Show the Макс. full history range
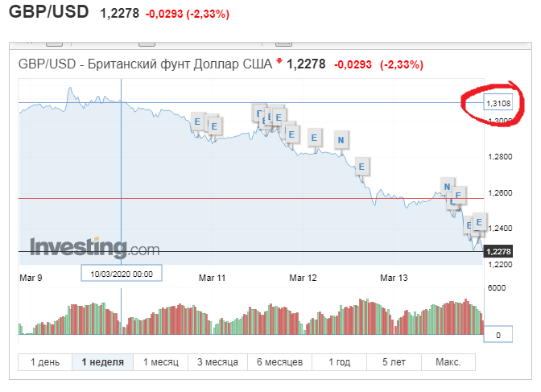The height and width of the screenshot is (392, 541). tap(447, 362)
